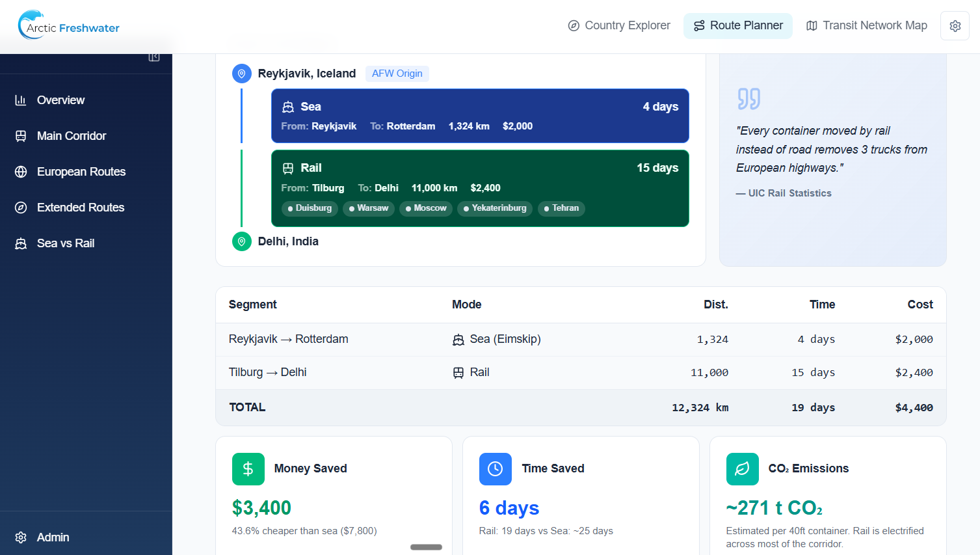Viewport: 980px width, 555px height.
Task: Click the Moscow stop chip
Action: click(426, 208)
